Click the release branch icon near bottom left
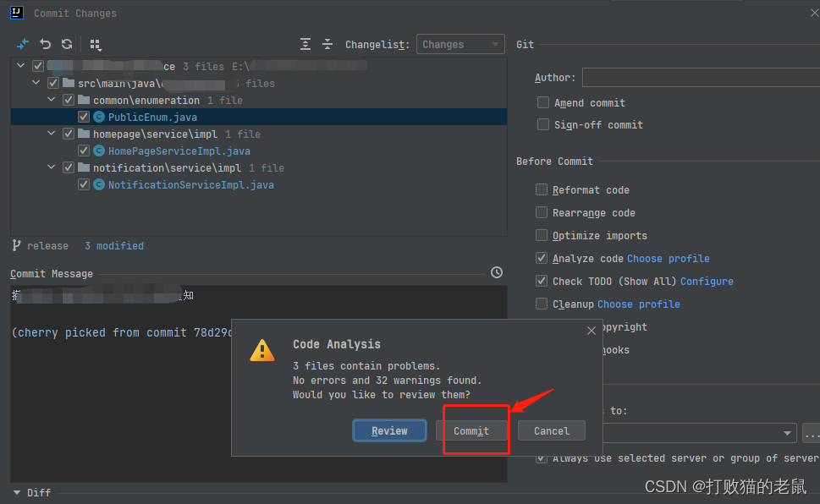 (15, 245)
